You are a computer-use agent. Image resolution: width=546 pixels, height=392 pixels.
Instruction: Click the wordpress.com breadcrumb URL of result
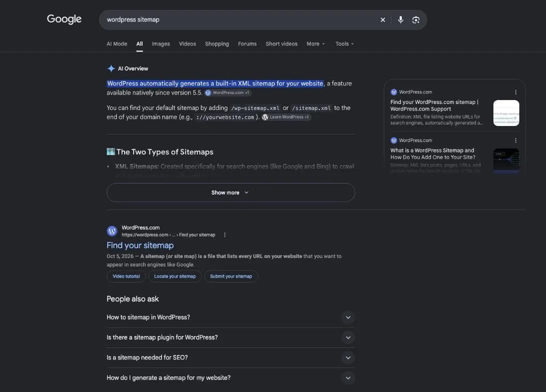point(169,235)
